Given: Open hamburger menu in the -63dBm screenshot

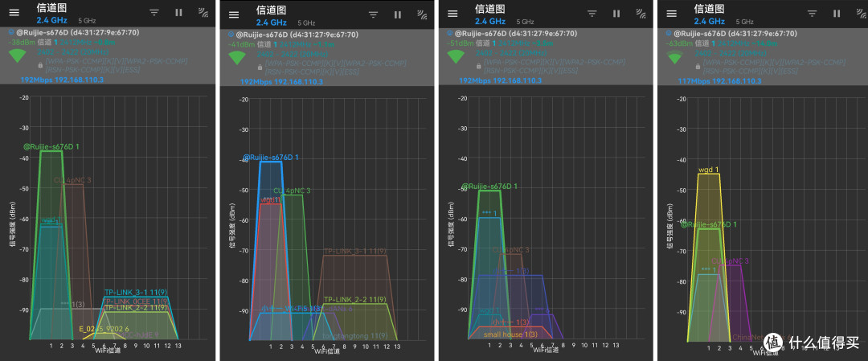Looking at the screenshot, I should 671,14.
